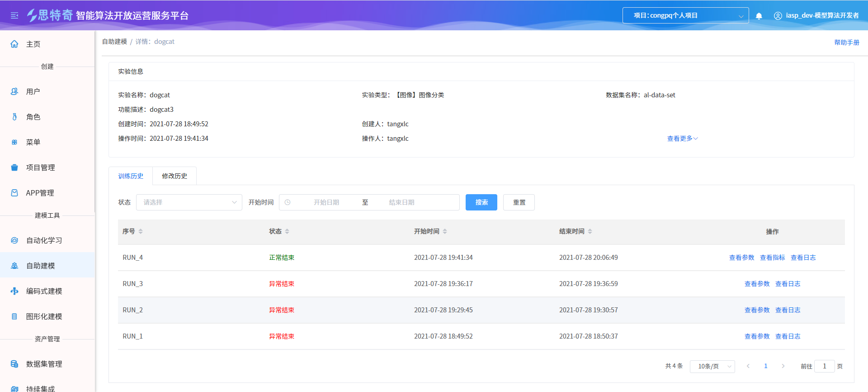
Task: View 查看日志 for RUN_4
Action: pyautogui.click(x=803, y=258)
